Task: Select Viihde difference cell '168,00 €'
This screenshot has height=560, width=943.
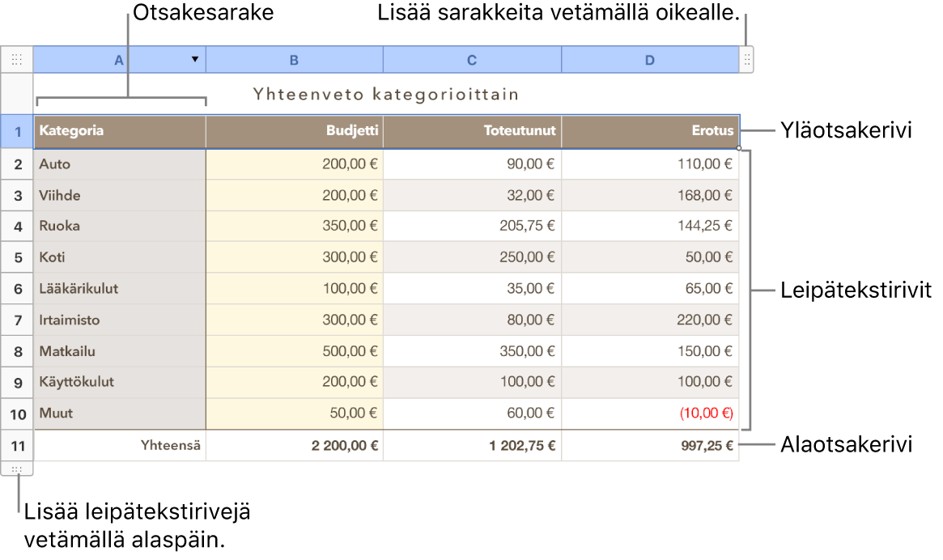Action: (650, 196)
